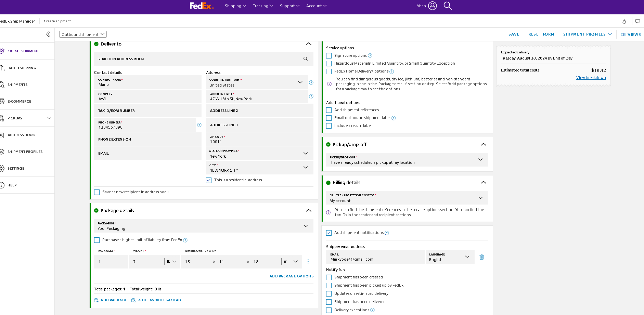The image size is (644, 315).
Task: Open the chat message icon
Action: 637,21
